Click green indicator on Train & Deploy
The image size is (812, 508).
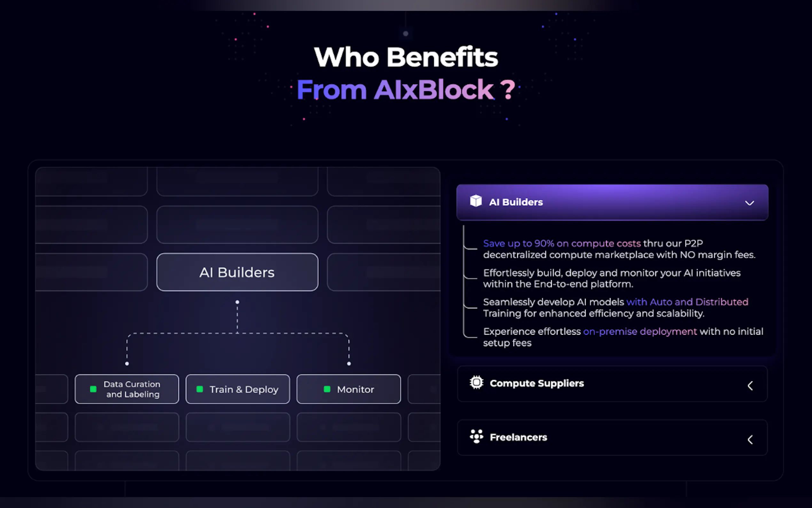[x=200, y=389]
